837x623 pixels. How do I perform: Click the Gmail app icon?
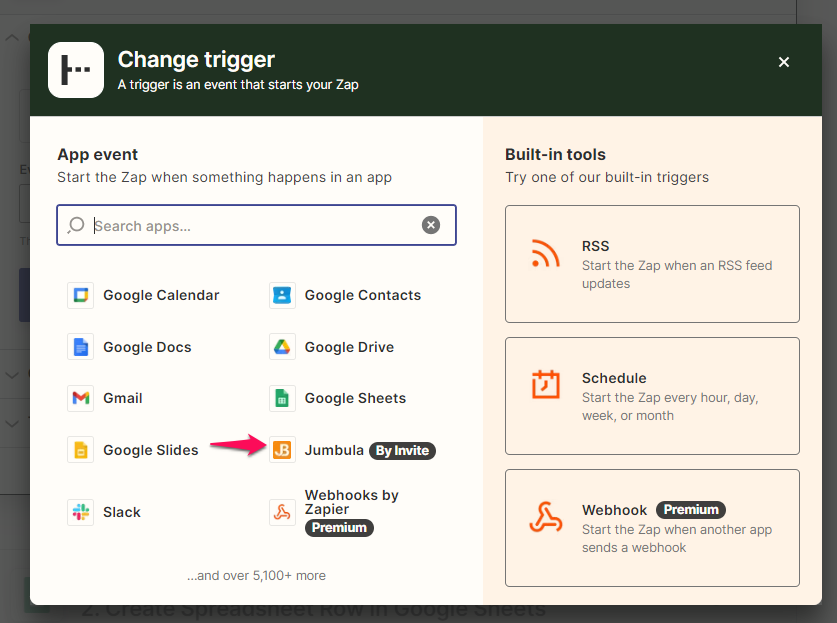click(81, 398)
